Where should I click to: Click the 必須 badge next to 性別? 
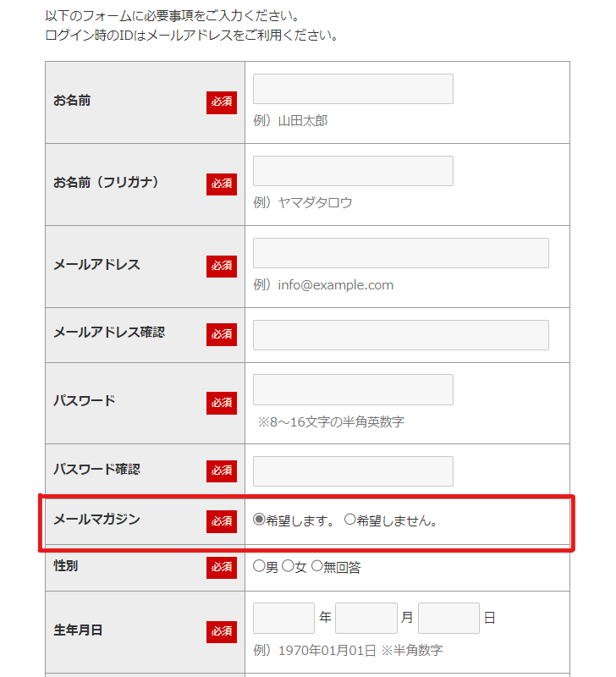[222, 567]
